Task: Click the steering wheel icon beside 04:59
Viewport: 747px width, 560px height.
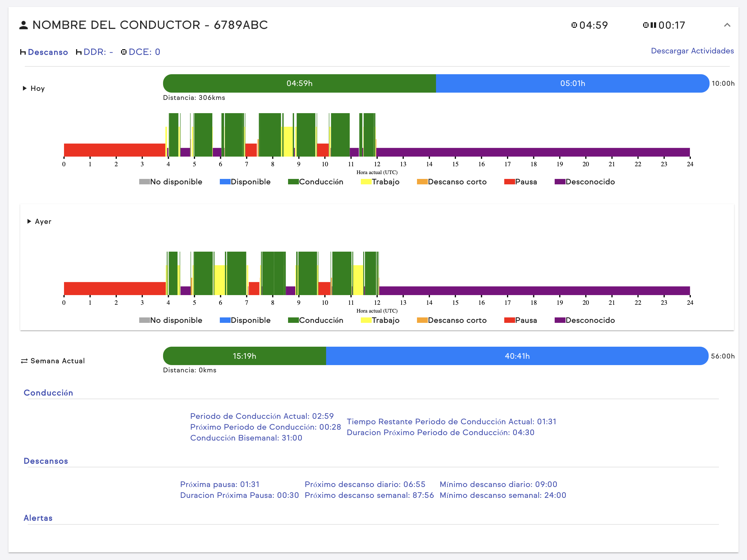Action: [574, 25]
